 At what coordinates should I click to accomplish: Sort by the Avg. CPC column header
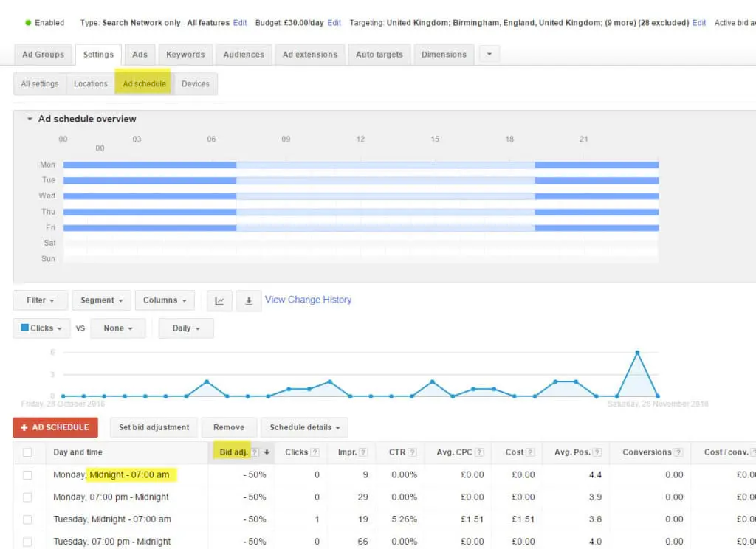pos(454,452)
